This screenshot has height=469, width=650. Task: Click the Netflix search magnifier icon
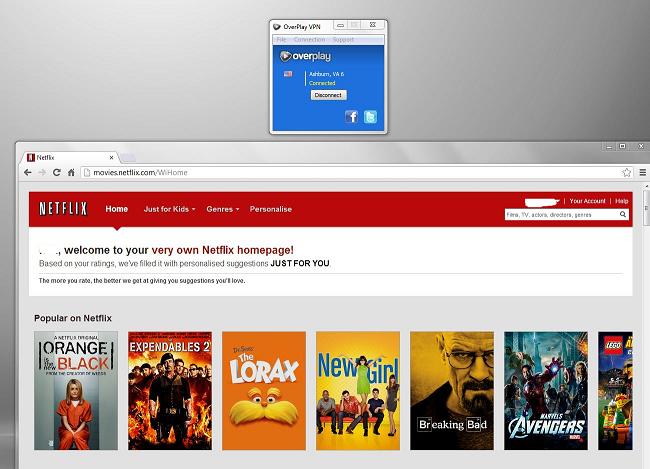pos(623,214)
